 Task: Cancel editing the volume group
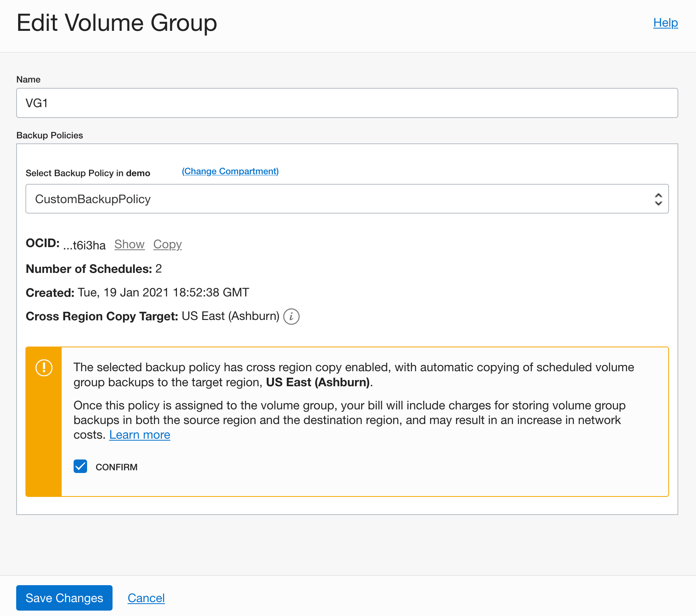point(146,598)
